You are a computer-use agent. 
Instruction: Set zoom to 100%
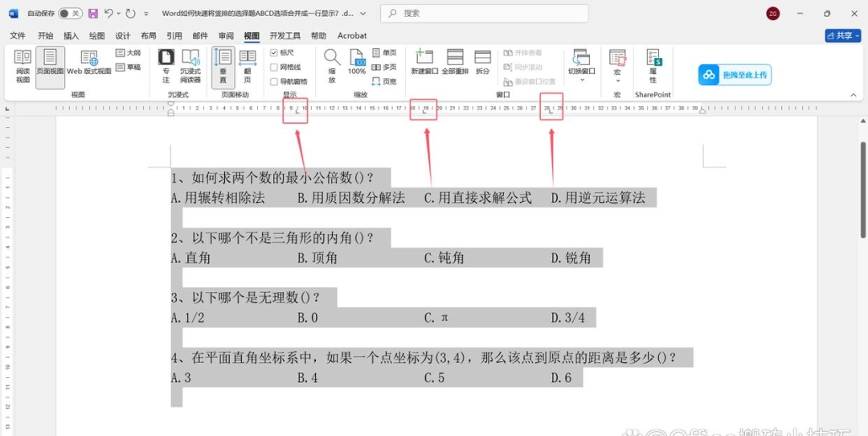point(357,62)
